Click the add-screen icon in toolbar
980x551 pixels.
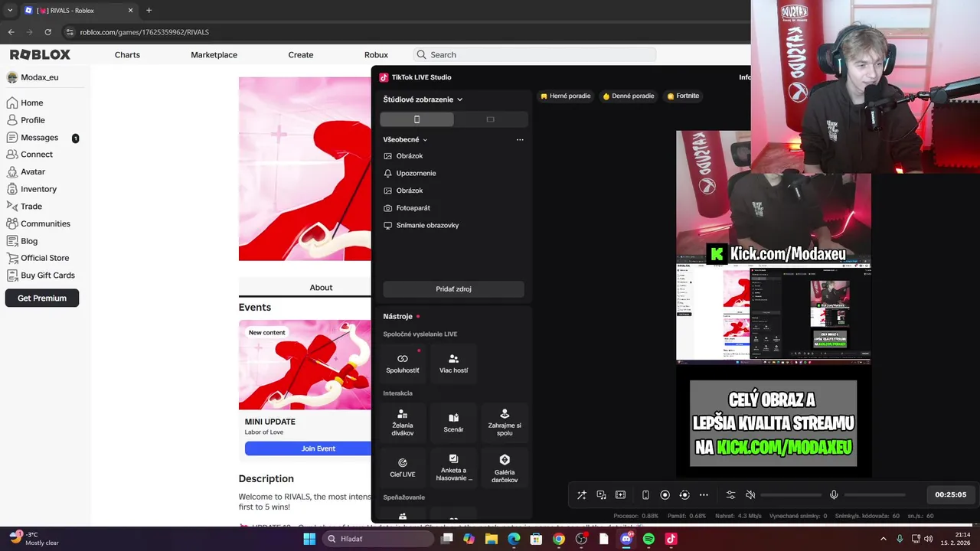(621, 495)
